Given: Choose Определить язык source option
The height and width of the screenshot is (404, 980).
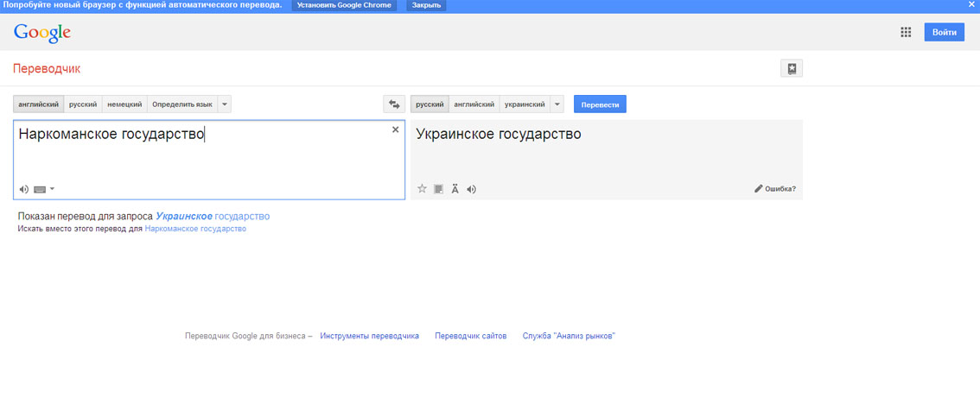Looking at the screenshot, I should pyautogui.click(x=182, y=104).
